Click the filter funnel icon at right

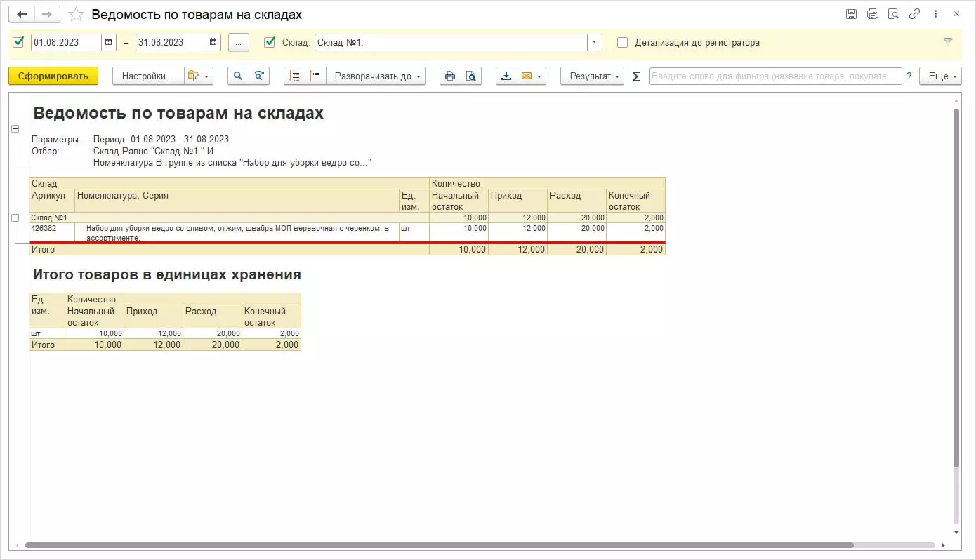(x=948, y=42)
